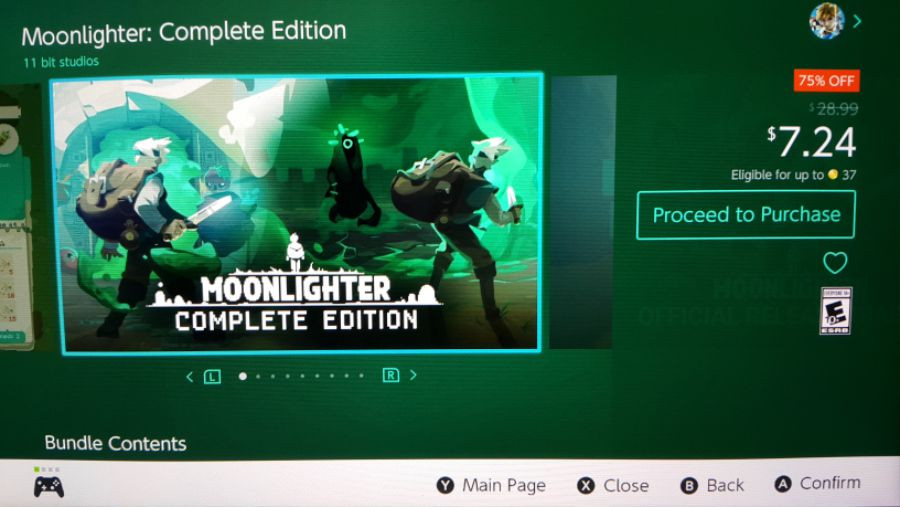900x507 pixels.
Task: Click the R shoulder button indicator
Action: click(x=390, y=375)
